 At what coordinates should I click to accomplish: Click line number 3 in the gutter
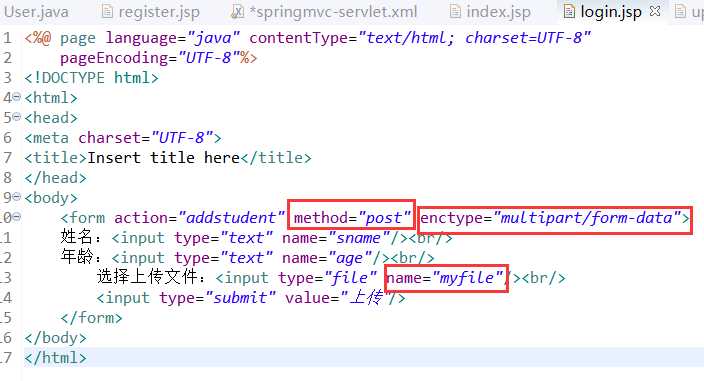pos(7,78)
